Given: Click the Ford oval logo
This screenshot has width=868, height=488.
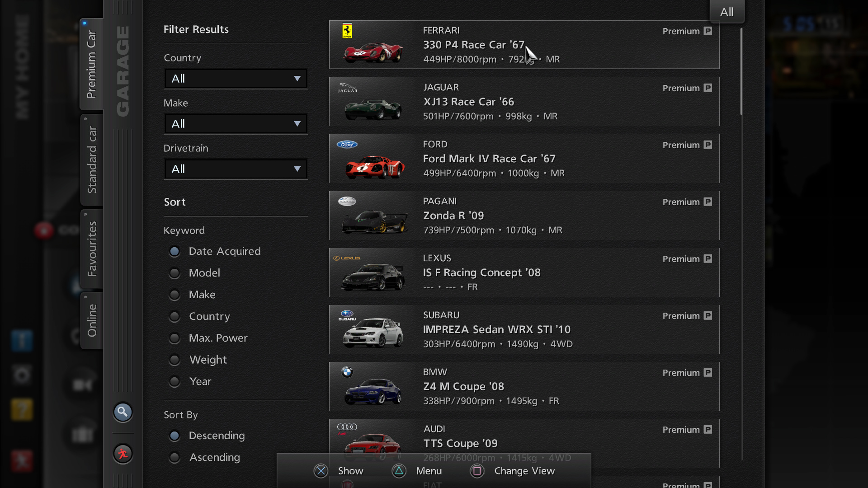Looking at the screenshot, I should 347,145.
